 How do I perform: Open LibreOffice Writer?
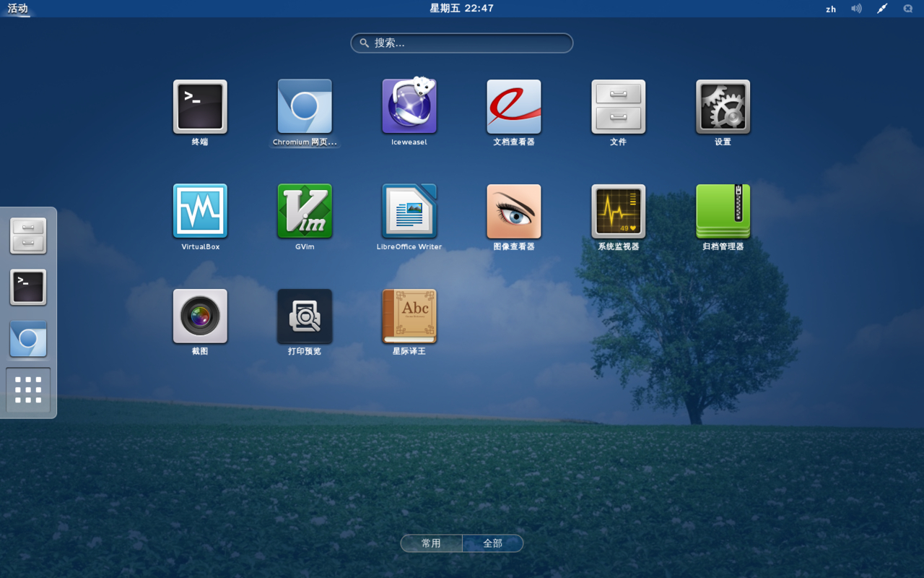point(409,211)
